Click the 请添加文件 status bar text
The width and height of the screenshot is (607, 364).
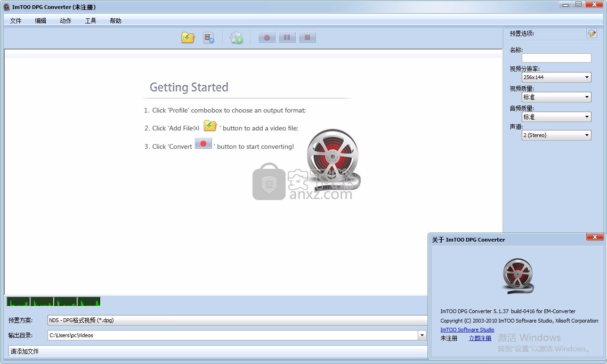click(25, 351)
